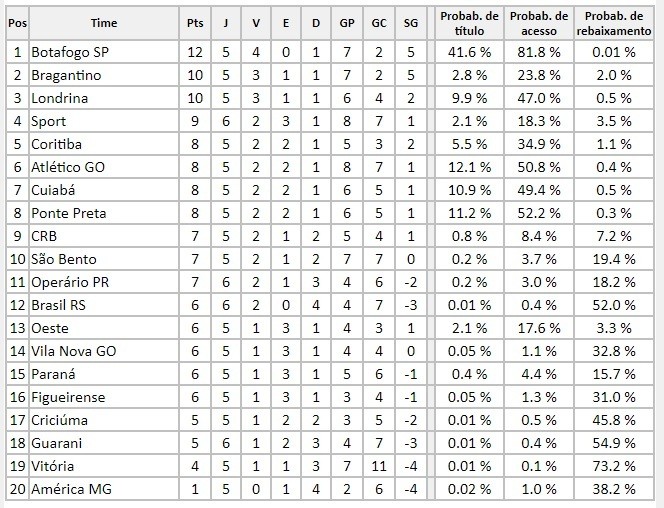Click the Time column header

coord(104,23)
